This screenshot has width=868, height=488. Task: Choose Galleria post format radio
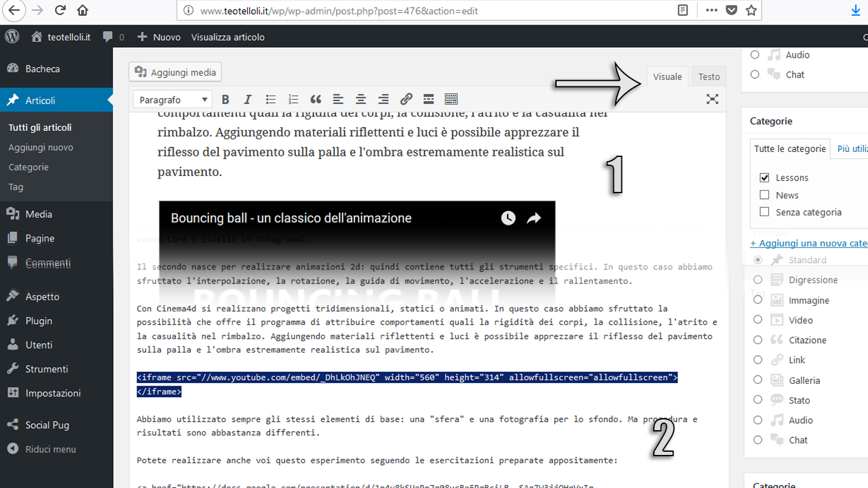point(757,380)
